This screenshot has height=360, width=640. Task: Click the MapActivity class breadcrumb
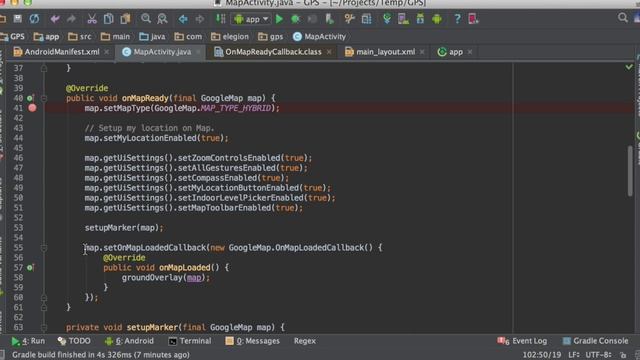tap(320, 37)
